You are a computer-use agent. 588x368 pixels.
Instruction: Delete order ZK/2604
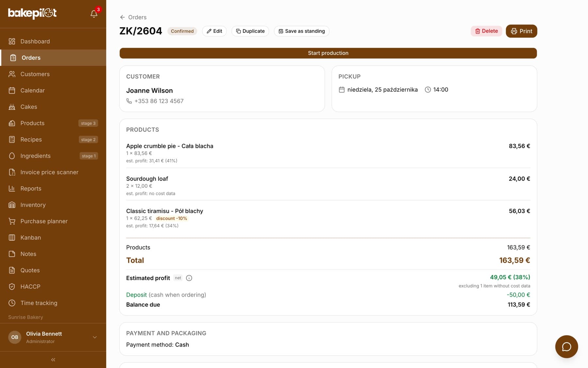click(486, 31)
